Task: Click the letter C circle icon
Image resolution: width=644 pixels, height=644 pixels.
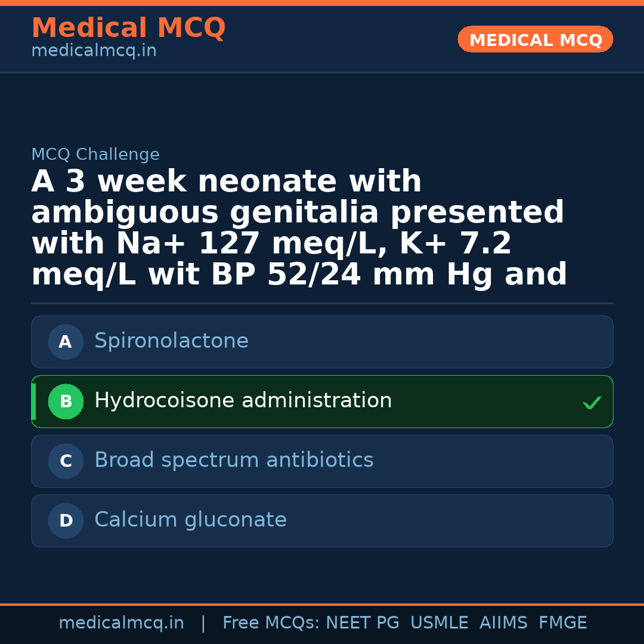Action: [x=66, y=462]
